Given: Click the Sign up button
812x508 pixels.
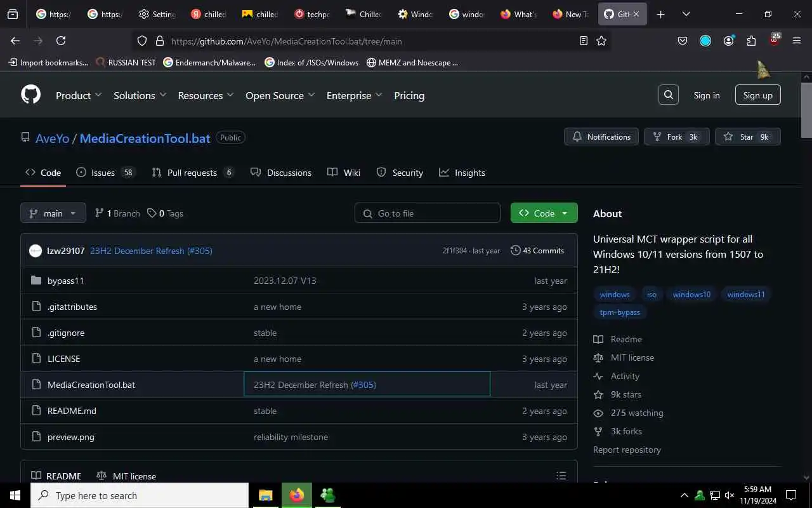Looking at the screenshot, I should point(757,95).
